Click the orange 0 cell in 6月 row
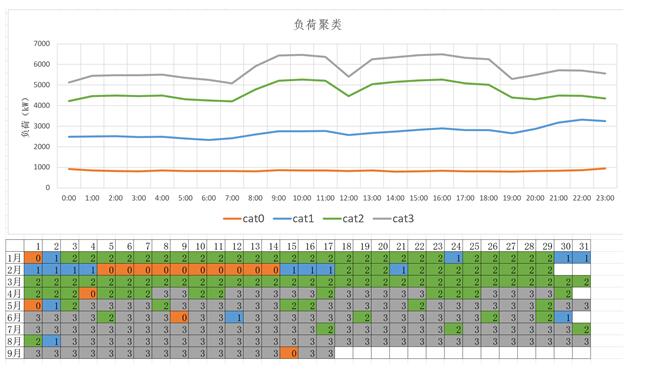This screenshot has width=654, height=371. click(180, 317)
